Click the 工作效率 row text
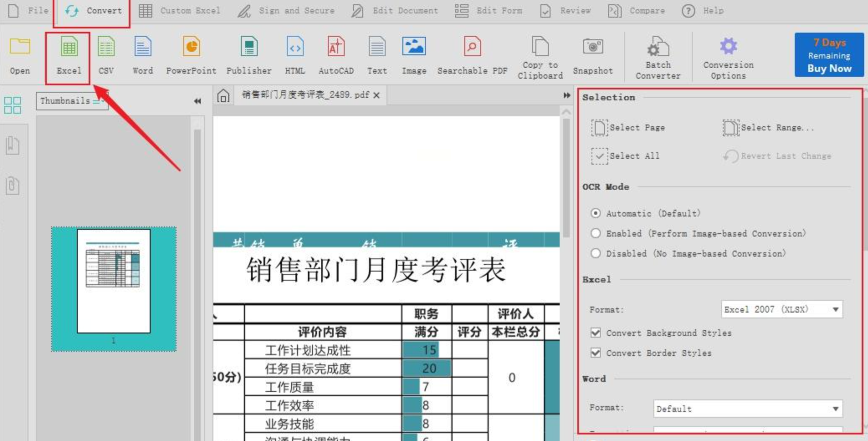 click(289, 405)
